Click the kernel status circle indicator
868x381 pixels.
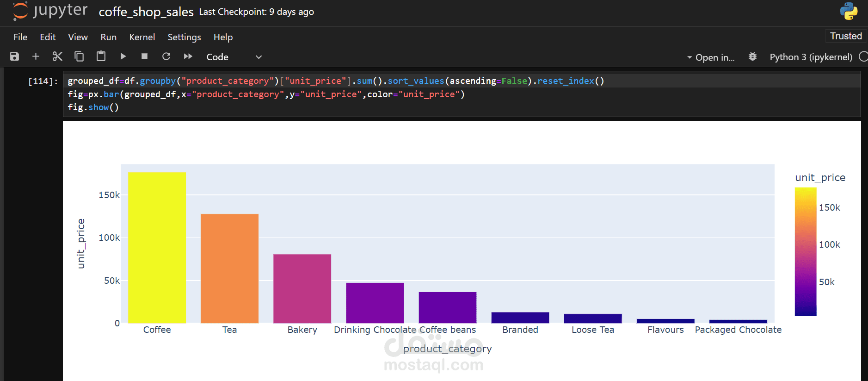tap(863, 56)
